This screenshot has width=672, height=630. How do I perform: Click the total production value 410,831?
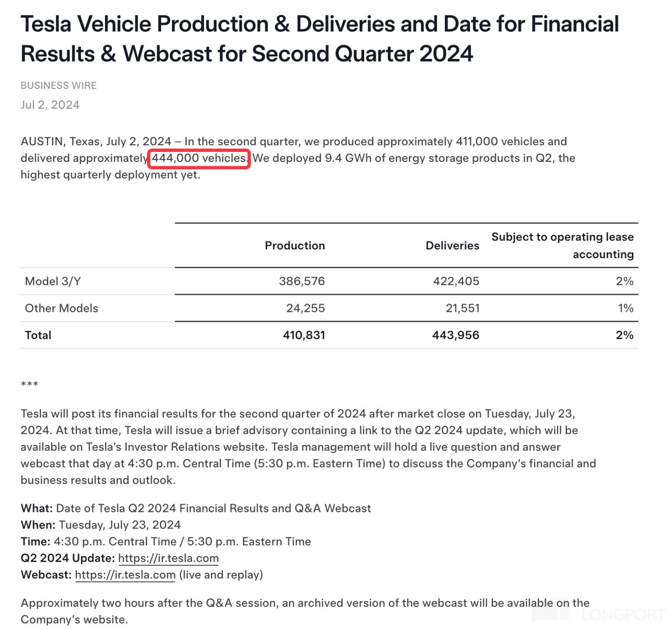(304, 336)
